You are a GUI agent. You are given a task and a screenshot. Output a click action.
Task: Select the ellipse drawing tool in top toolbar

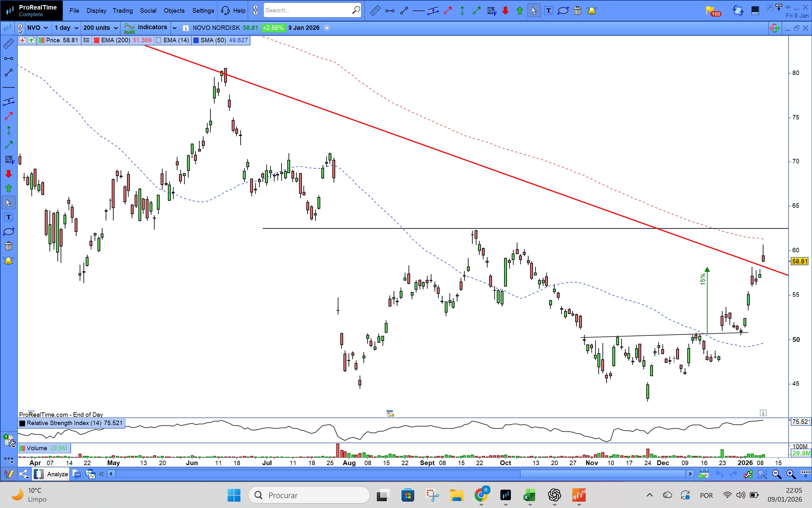coord(563,11)
